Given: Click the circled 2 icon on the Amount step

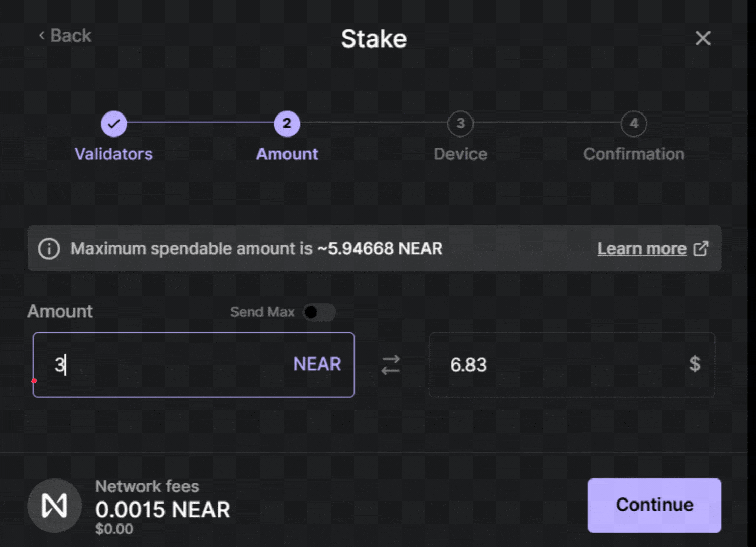Looking at the screenshot, I should (x=287, y=123).
